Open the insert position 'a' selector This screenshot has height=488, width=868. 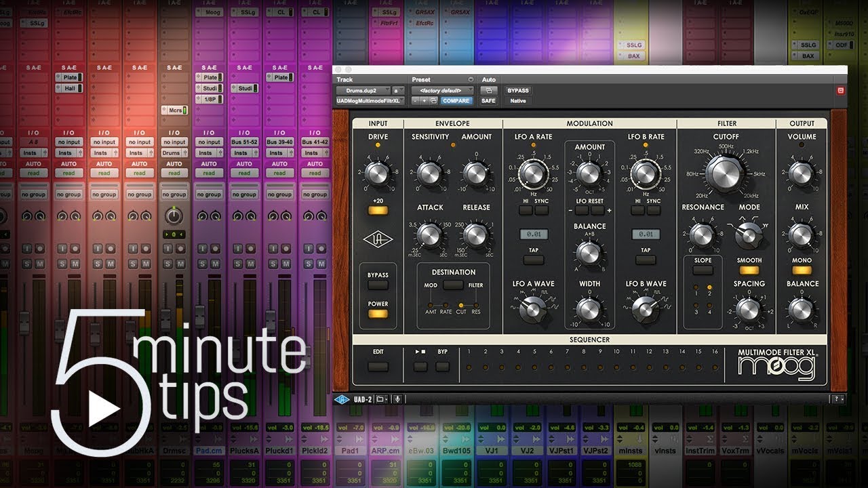[x=399, y=90]
